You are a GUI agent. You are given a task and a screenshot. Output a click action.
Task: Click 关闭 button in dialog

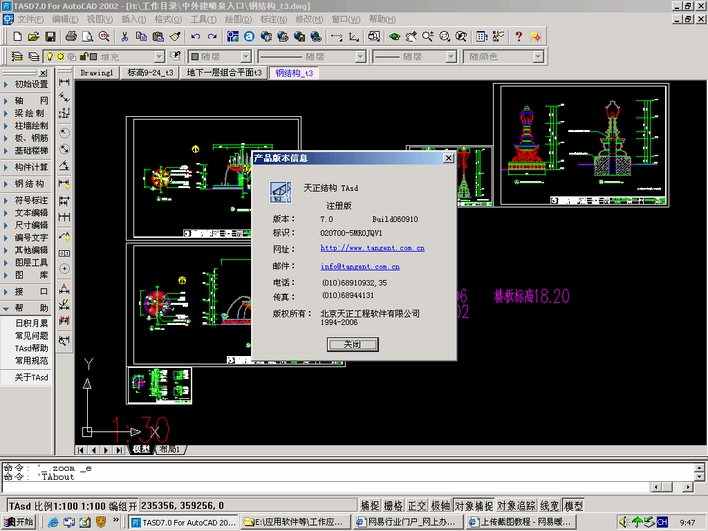(353, 344)
